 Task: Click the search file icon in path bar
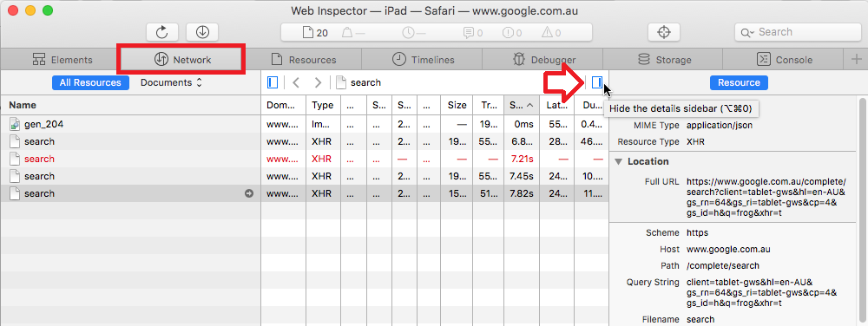(x=341, y=83)
